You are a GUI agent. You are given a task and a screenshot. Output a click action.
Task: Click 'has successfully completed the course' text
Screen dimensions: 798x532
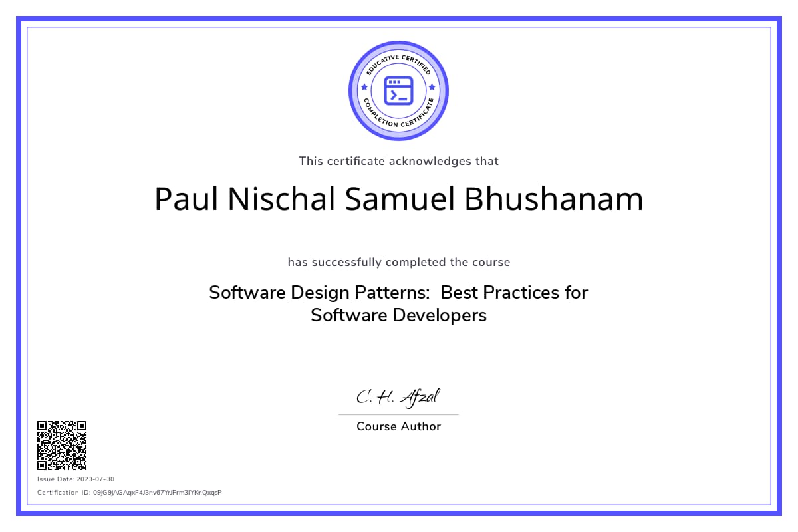pyautogui.click(x=398, y=262)
